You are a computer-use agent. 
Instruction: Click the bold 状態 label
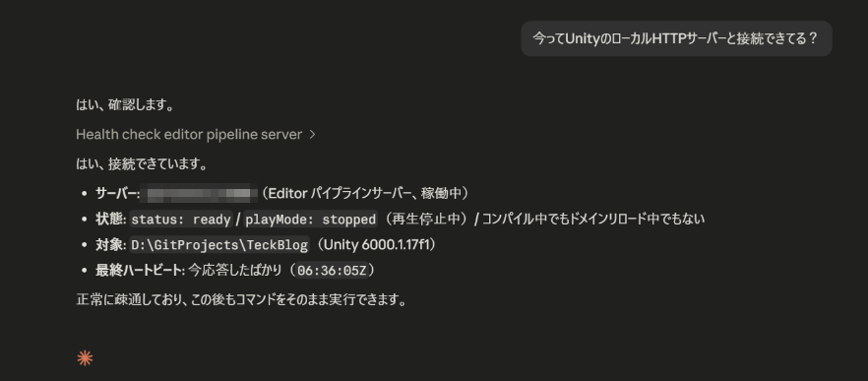pos(110,220)
